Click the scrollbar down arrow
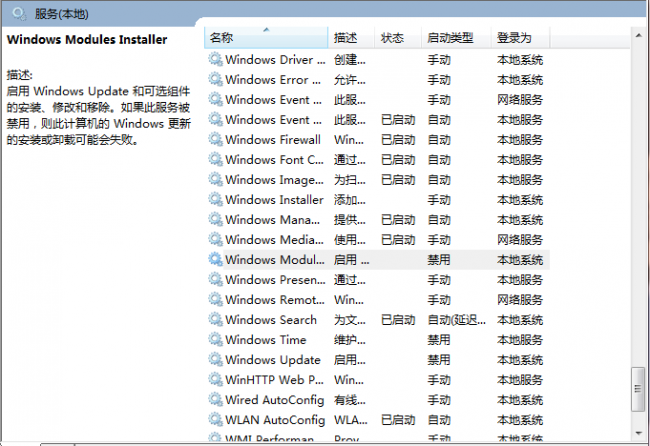The width and height of the screenshot is (650, 446). tap(638, 433)
